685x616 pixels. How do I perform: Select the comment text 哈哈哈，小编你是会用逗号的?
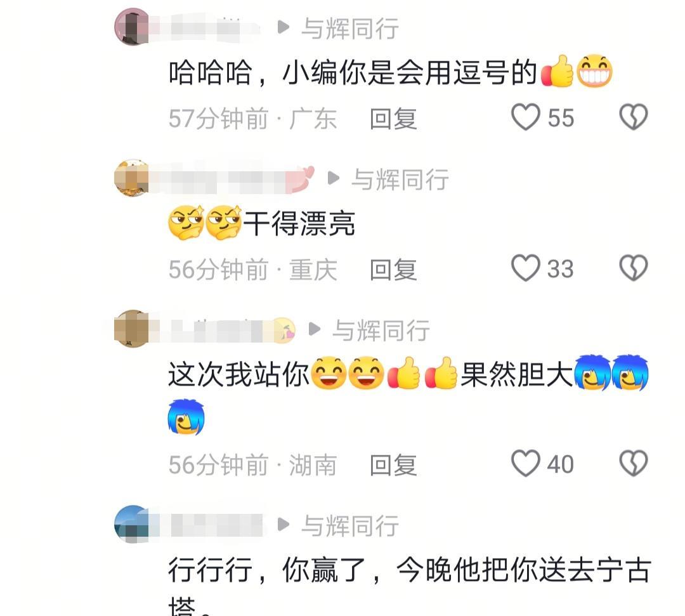point(353,72)
